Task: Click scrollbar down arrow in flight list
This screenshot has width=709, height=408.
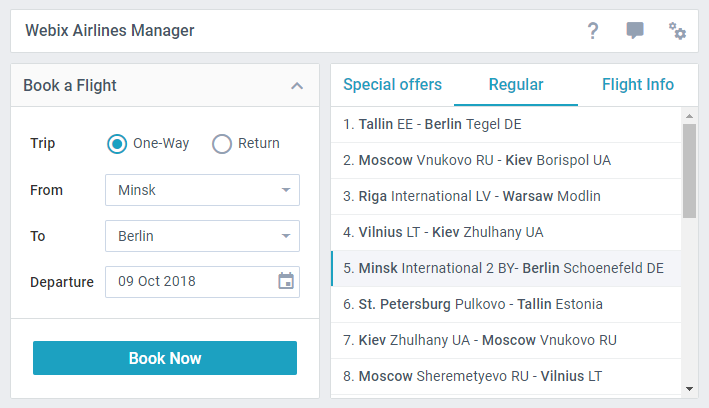Action: tap(689, 389)
